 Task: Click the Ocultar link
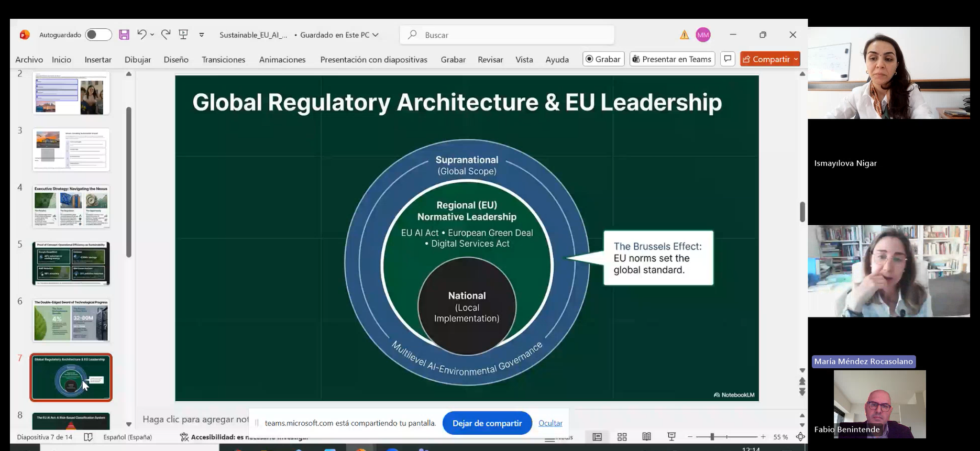[x=550, y=423]
